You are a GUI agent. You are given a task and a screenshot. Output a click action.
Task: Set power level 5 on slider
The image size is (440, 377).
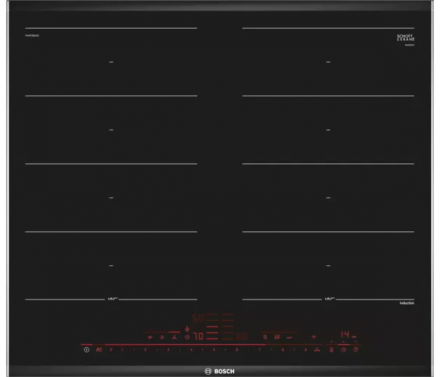214,350
